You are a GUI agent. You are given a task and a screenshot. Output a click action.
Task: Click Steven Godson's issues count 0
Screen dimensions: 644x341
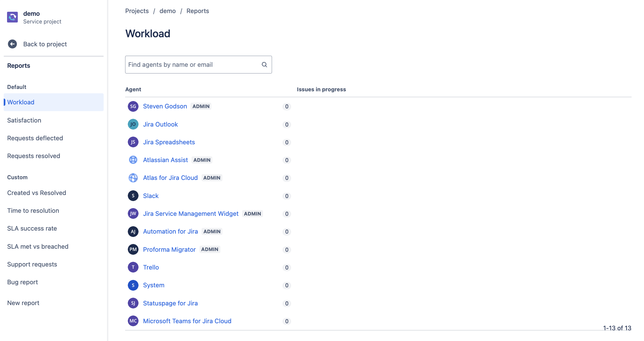pyautogui.click(x=287, y=106)
